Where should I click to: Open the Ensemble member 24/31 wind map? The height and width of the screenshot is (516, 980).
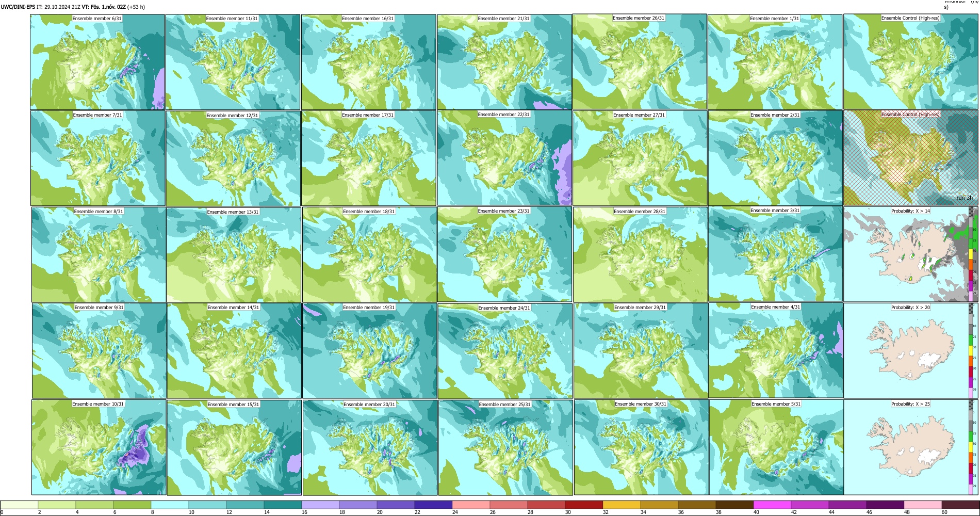505,351
